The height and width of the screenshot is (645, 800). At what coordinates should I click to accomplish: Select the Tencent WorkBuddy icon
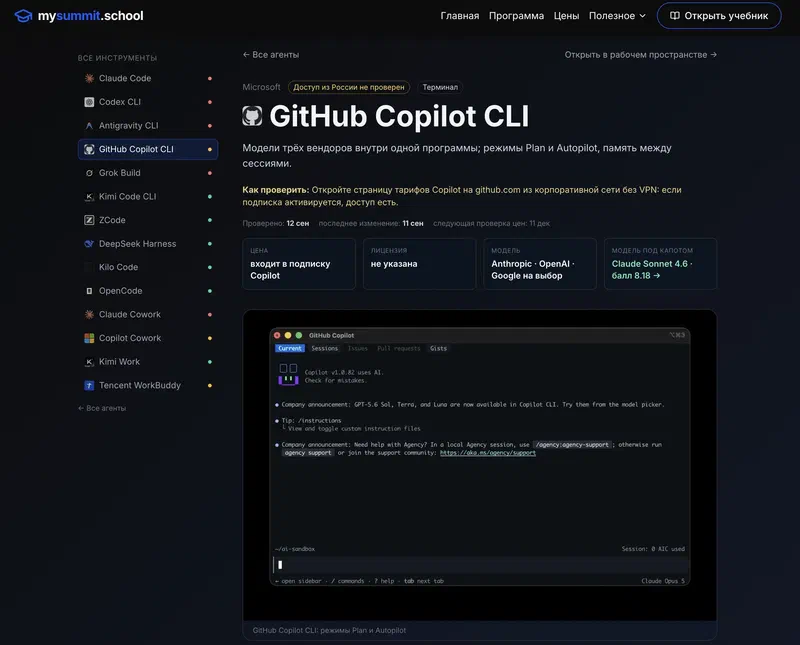89,385
